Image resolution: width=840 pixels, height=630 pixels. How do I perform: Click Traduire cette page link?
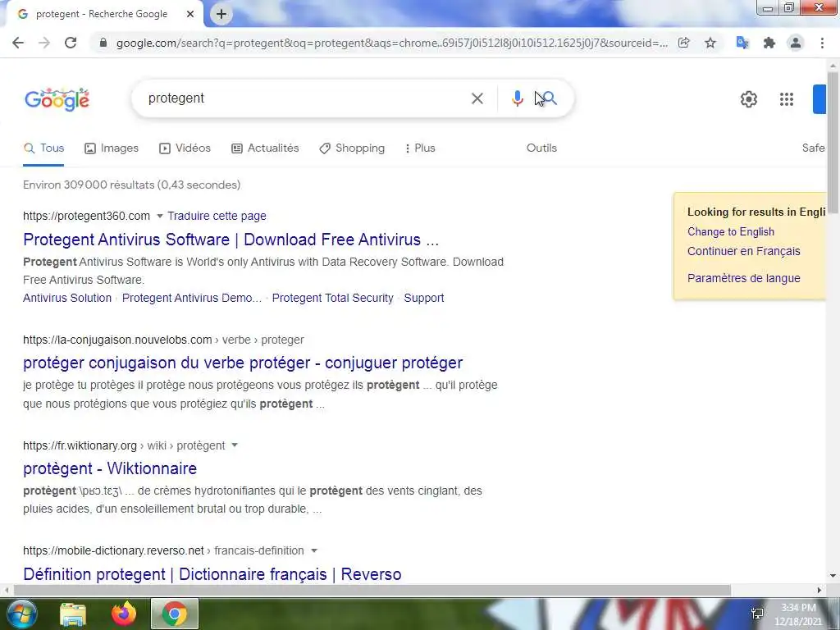[x=217, y=216]
